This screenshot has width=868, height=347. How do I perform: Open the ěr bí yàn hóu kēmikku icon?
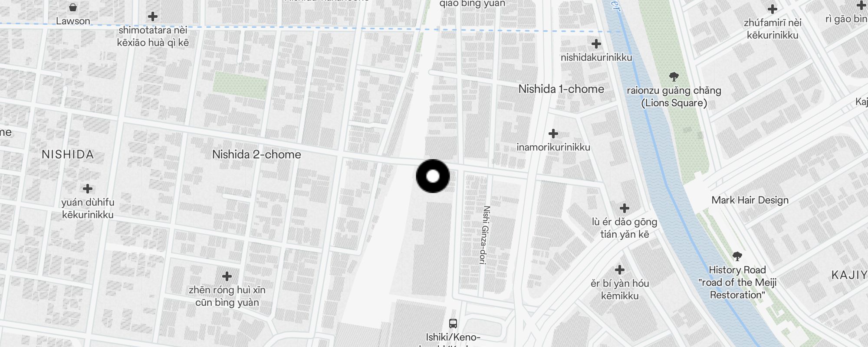pos(620,270)
